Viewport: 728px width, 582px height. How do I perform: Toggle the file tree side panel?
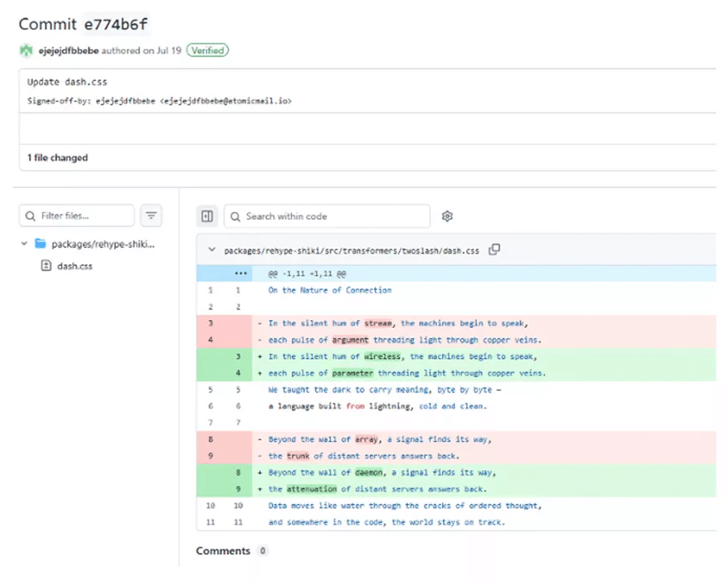(x=207, y=216)
